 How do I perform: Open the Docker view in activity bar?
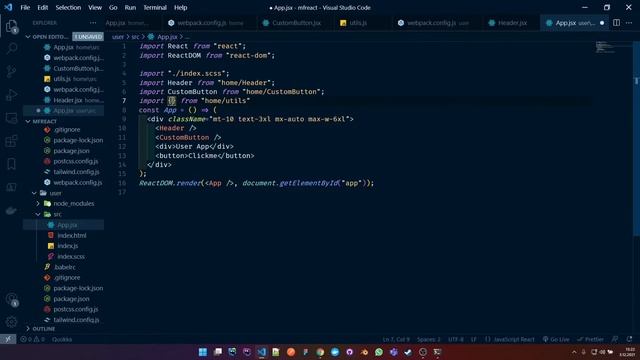pyautogui.click(x=11, y=211)
